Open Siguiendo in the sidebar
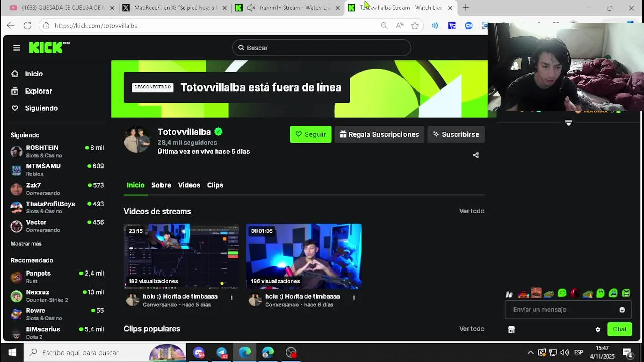This screenshot has height=362, width=644. (x=41, y=108)
